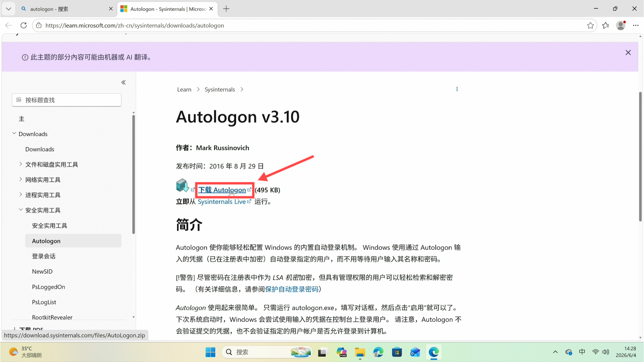Expand 进程实用工具 section
The width and height of the screenshot is (644, 362).
click(21, 195)
